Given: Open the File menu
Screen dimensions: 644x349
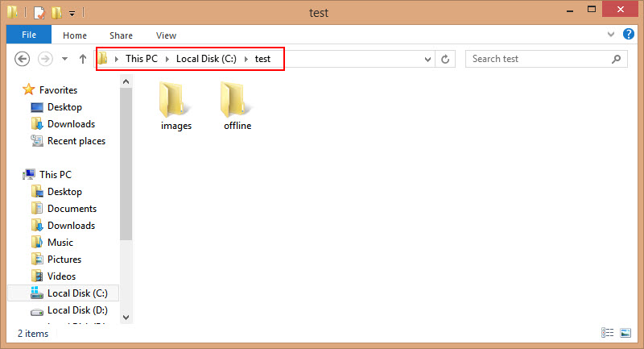Looking at the screenshot, I should point(29,35).
